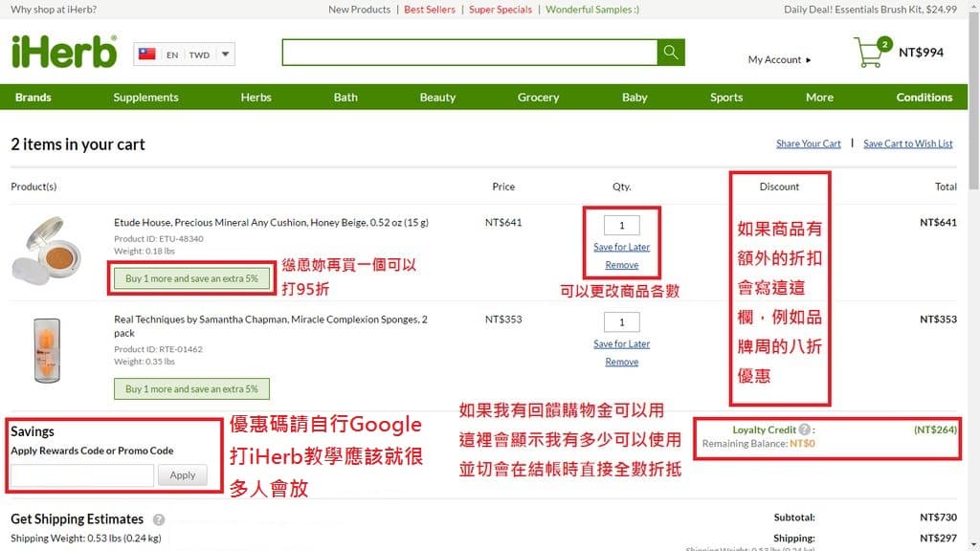
Task: Open the Etude House cushion product thumbnail
Action: (x=48, y=251)
